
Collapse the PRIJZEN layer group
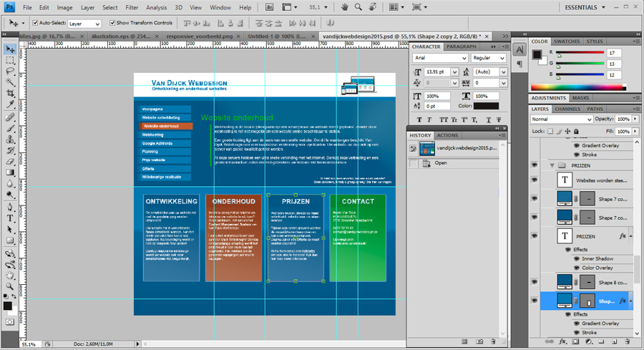(552, 165)
